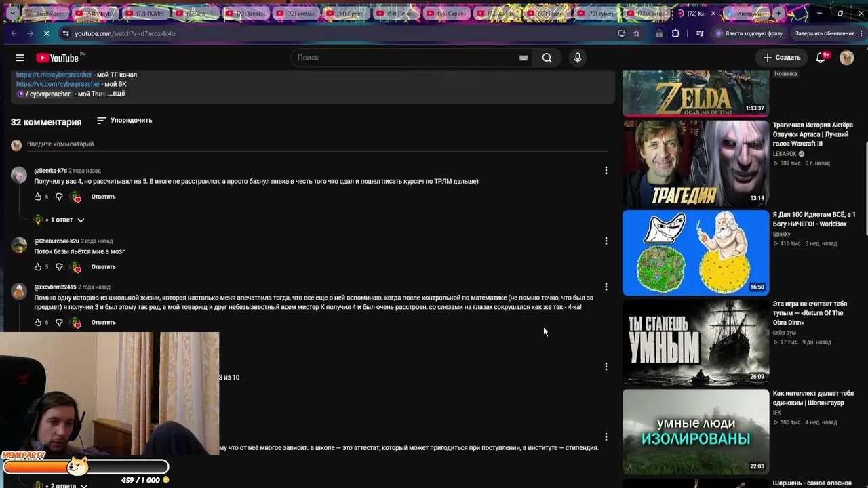Open the 'Упорядочить' sort menu
Image resolution: width=868 pixels, height=488 pixels.
click(x=125, y=121)
